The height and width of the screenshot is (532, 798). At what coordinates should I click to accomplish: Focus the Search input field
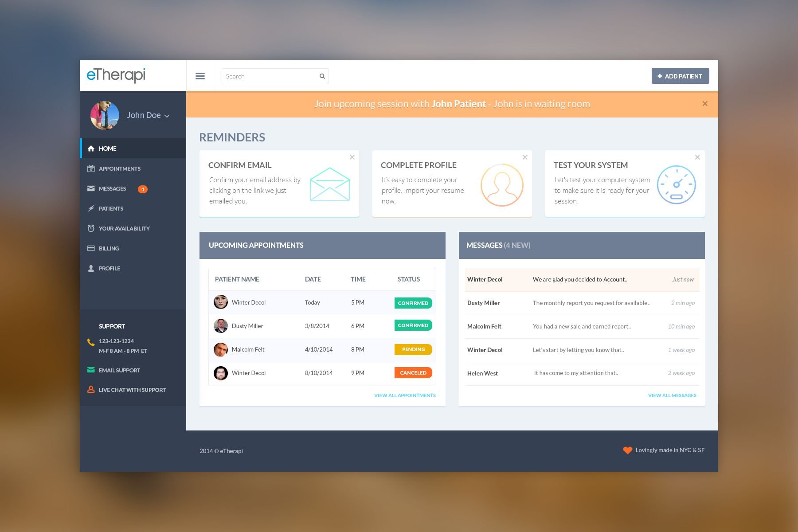click(x=275, y=76)
